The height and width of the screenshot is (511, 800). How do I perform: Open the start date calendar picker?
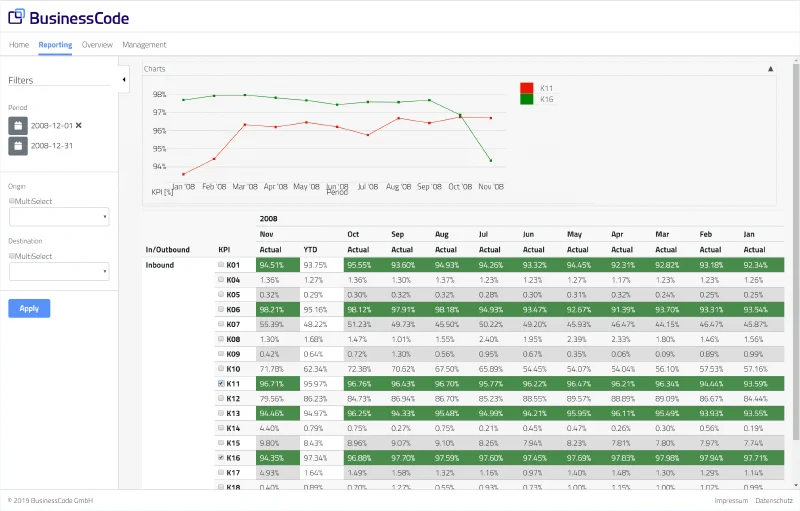click(18, 125)
